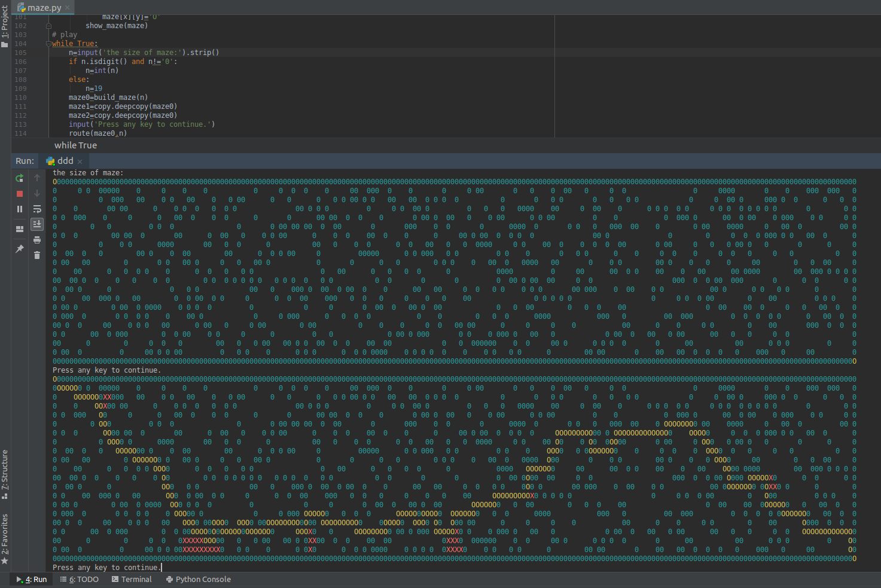Print the console output
This screenshot has height=588, width=881.
(37, 240)
